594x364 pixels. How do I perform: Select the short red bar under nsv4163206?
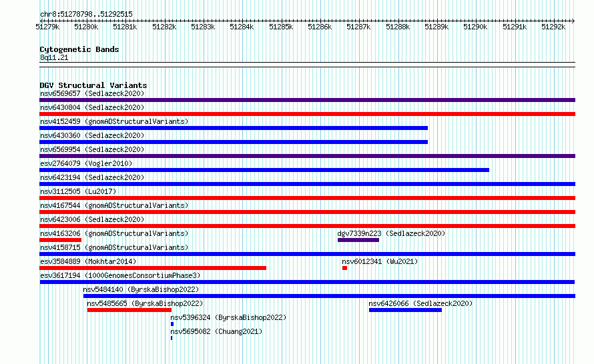click(x=60, y=240)
